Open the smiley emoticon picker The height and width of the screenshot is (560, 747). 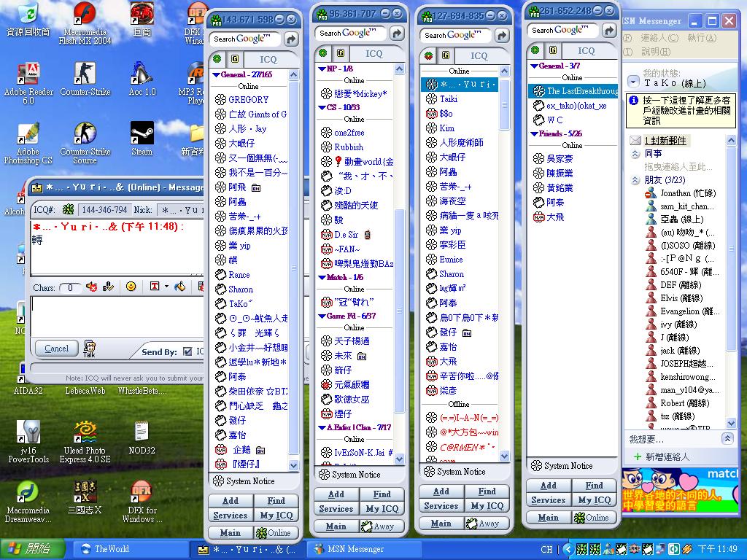coord(131,286)
